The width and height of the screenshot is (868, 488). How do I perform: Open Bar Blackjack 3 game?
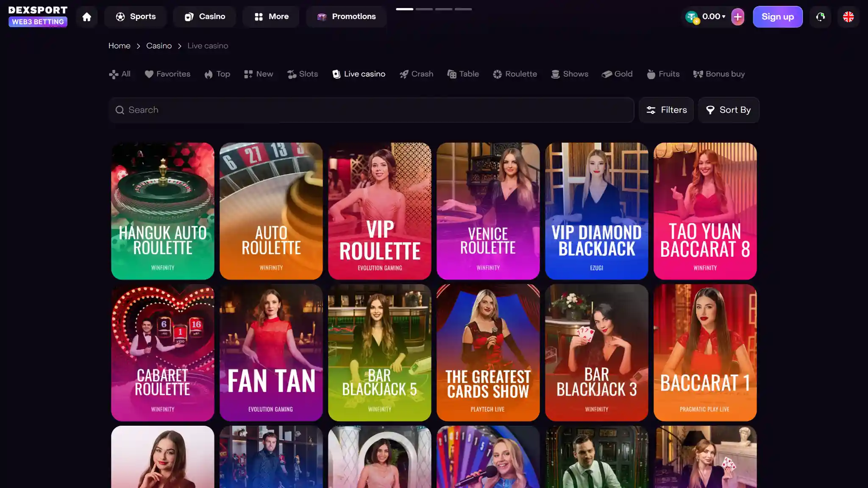(597, 352)
